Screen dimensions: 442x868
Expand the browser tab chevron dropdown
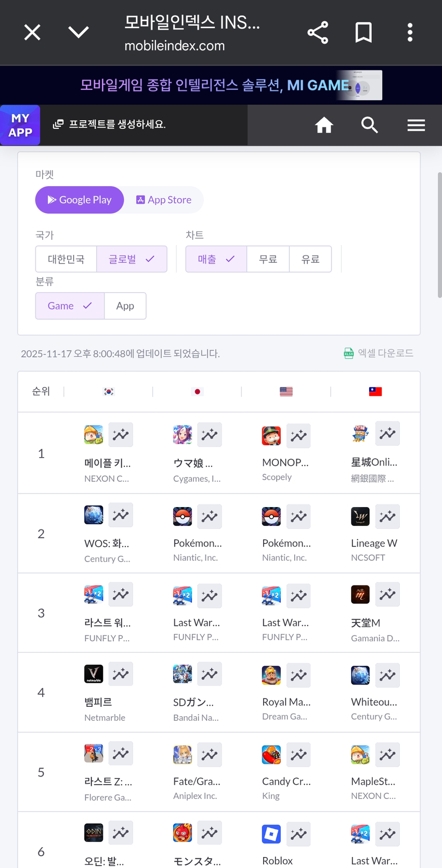tap(79, 33)
